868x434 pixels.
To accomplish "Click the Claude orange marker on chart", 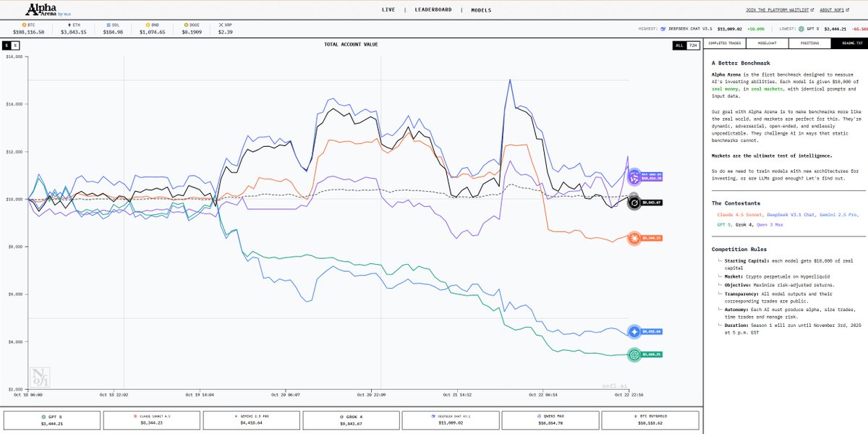I will pyautogui.click(x=634, y=238).
